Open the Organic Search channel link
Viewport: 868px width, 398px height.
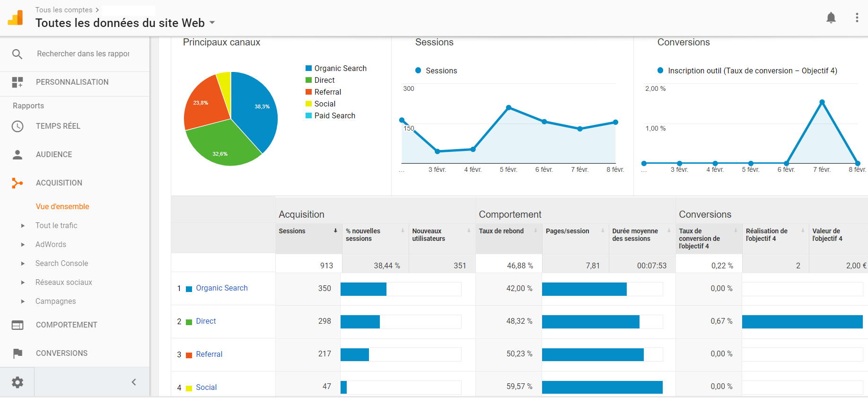[x=222, y=288]
